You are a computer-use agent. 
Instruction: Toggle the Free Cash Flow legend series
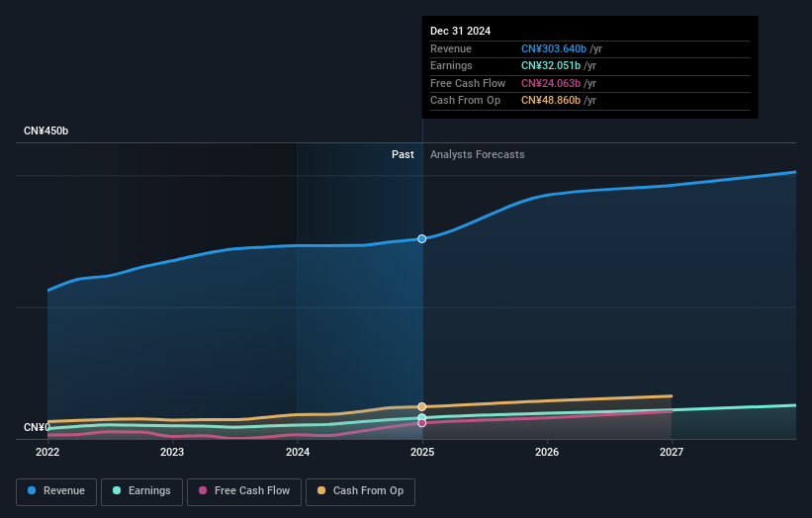click(x=244, y=491)
